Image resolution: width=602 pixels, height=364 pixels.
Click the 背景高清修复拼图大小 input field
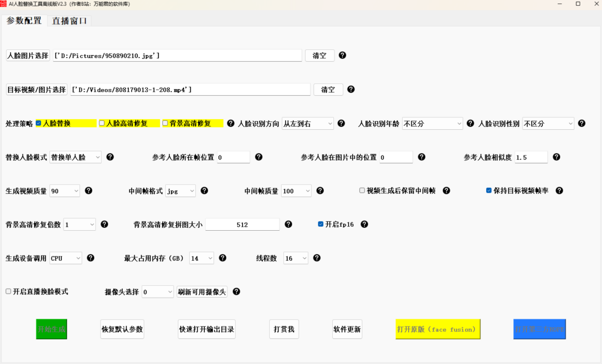(242, 224)
